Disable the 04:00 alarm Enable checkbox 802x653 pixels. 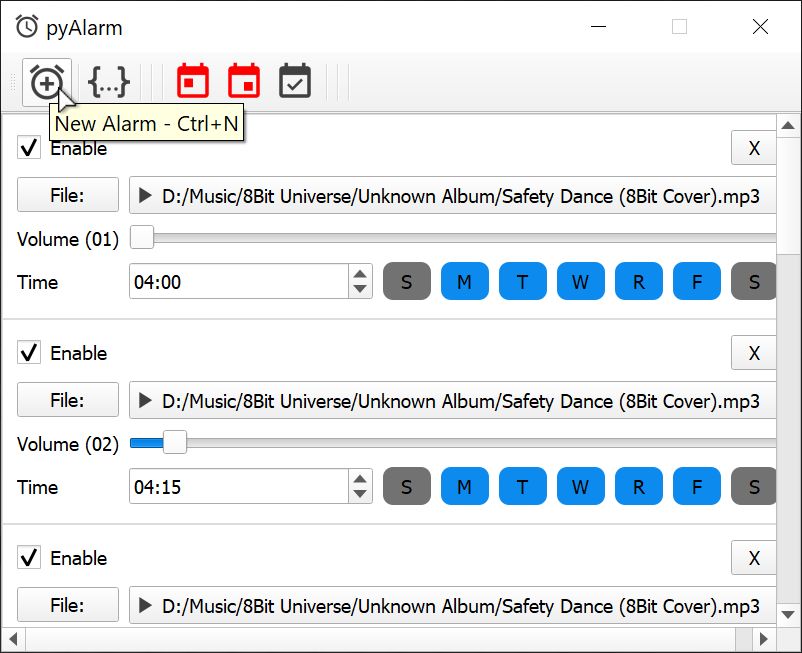(29, 148)
